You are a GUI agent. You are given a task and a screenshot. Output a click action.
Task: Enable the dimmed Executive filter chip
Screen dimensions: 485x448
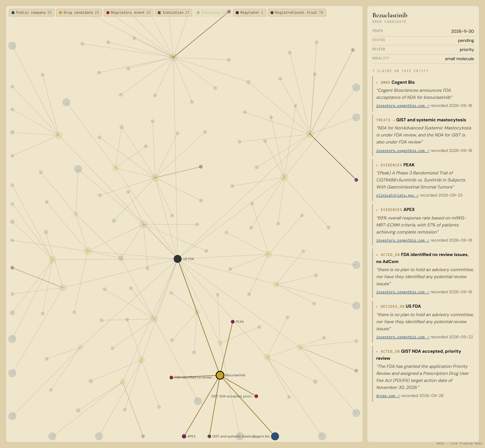coord(212,13)
